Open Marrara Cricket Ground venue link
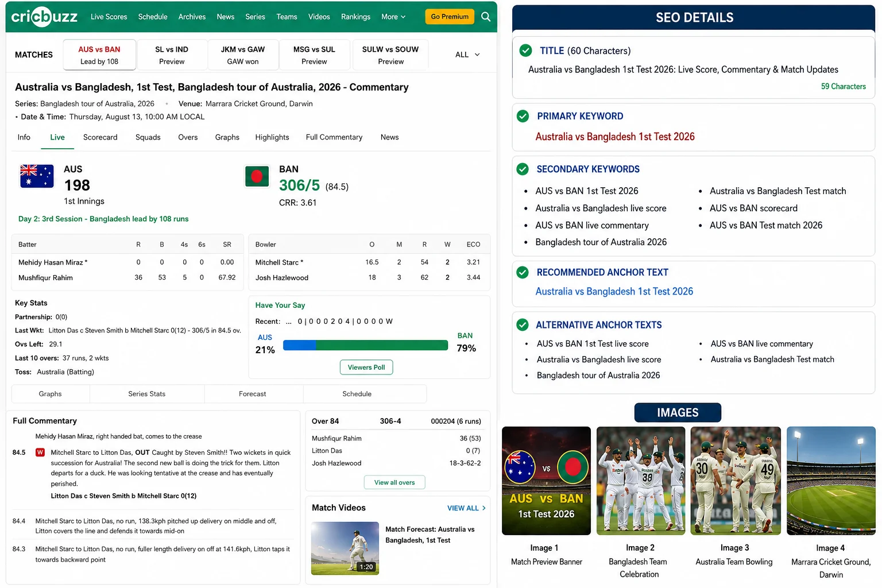 pyautogui.click(x=259, y=104)
